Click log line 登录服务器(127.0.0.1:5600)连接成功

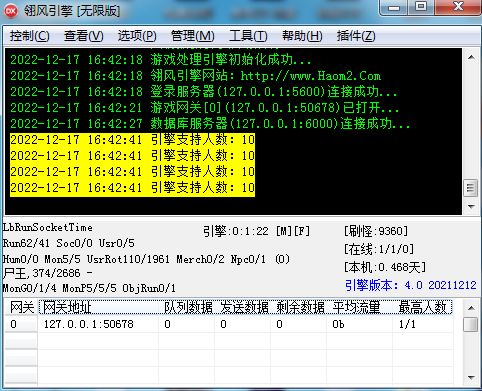pos(204,92)
